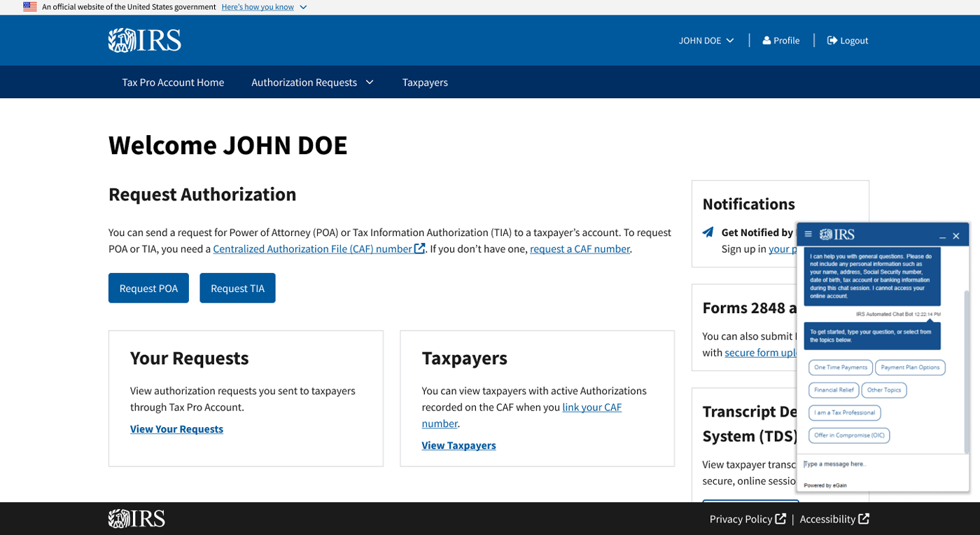Open the chat bot hamburger menu
The height and width of the screenshot is (535, 980).
808,235
